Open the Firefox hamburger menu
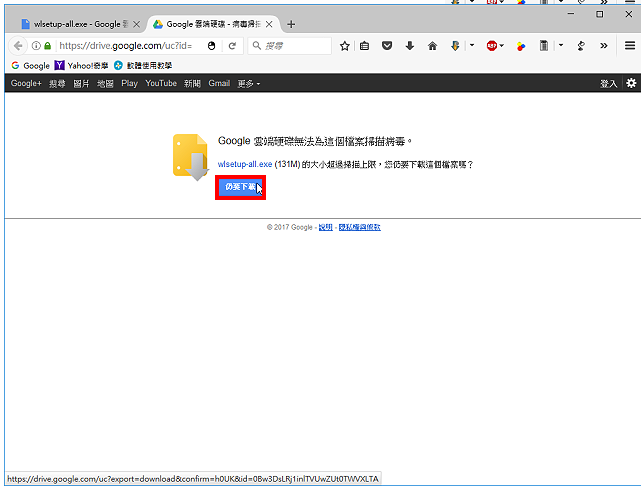 [x=630, y=45]
